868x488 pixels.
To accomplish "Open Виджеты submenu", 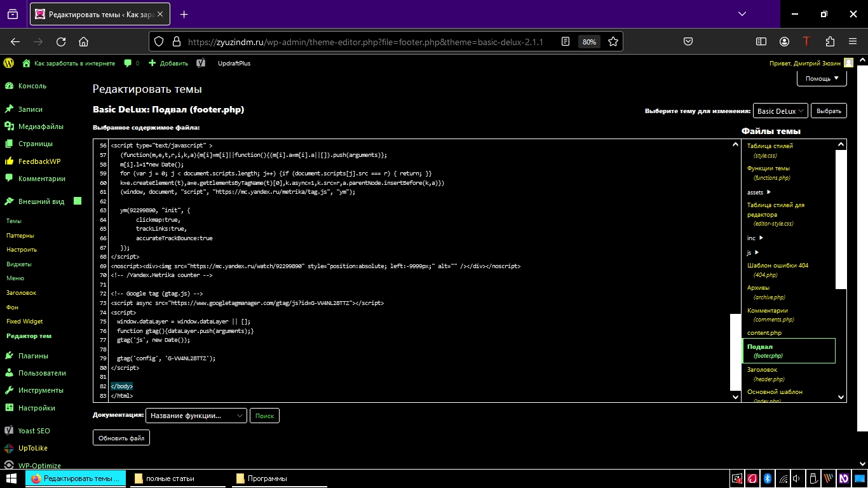I will [19, 264].
